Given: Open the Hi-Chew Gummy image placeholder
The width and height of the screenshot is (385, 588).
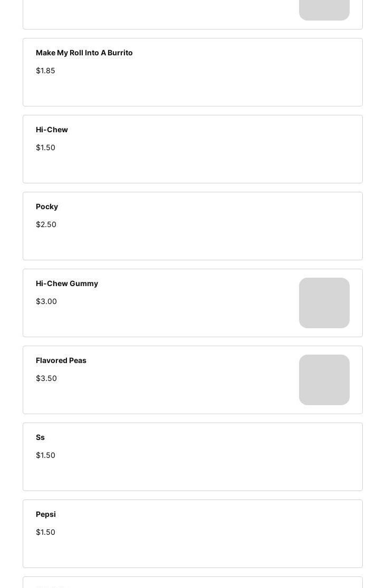Looking at the screenshot, I should (x=324, y=303).
